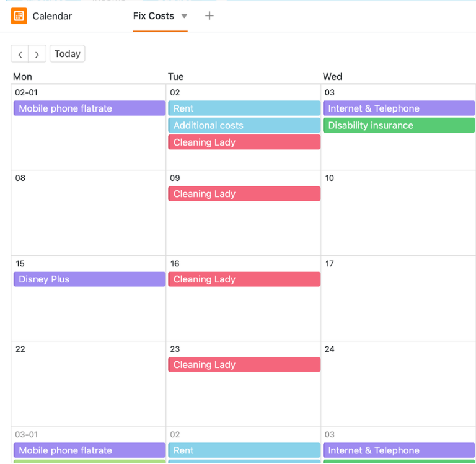Screen dimensions: 476x464
Task: Go to next month arrow
Action: click(x=37, y=54)
